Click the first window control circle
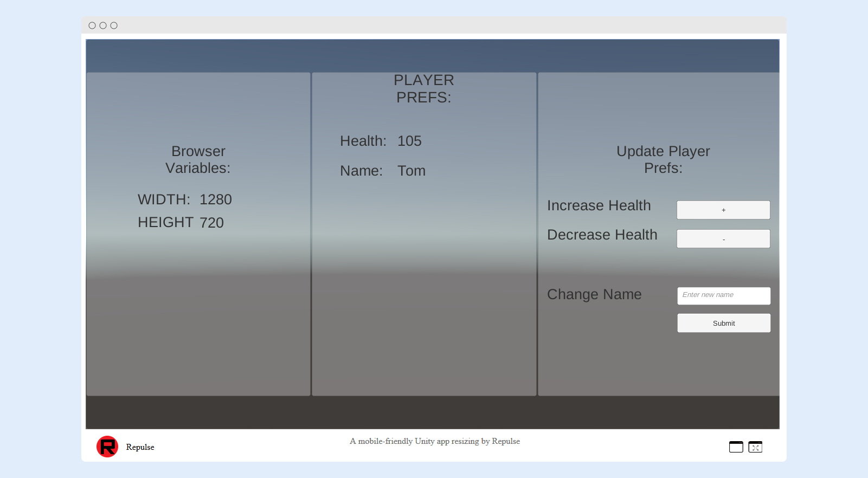This screenshot has height=478, width=868. pos(92,25)
